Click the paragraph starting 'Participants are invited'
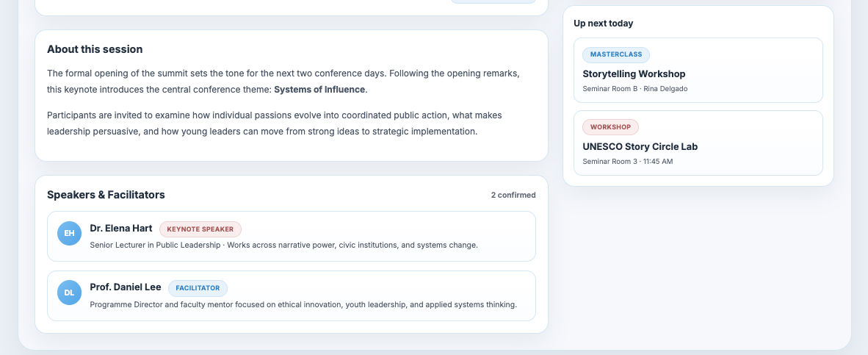The height and width of the screenshot is (355, 868). 275,123
